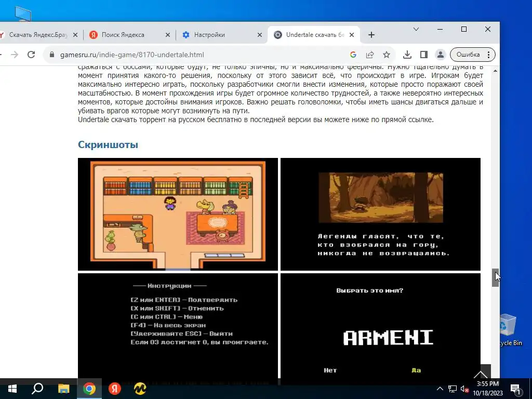Viewport: 532px width, 399px height.
Task: Open the library room screenshot thumbnail
Action: (178, 214)
